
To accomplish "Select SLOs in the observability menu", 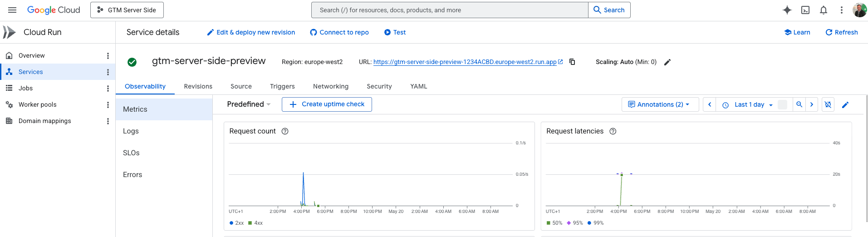I will tap(164, 153).
